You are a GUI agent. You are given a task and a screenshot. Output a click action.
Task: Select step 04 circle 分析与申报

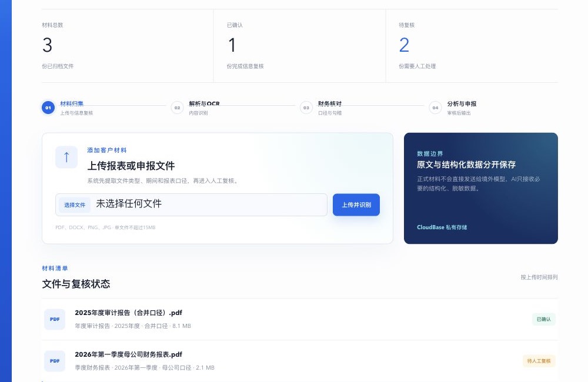(x=435, y=108)
